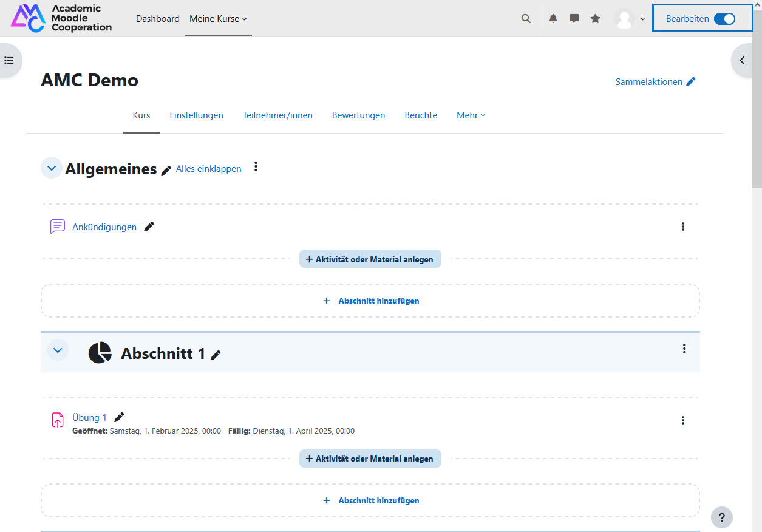Image resolution: width=762 pixels, height=532 pixels.
Task: Click the star favorites icon in header
Action: click(x=595, y=19)
